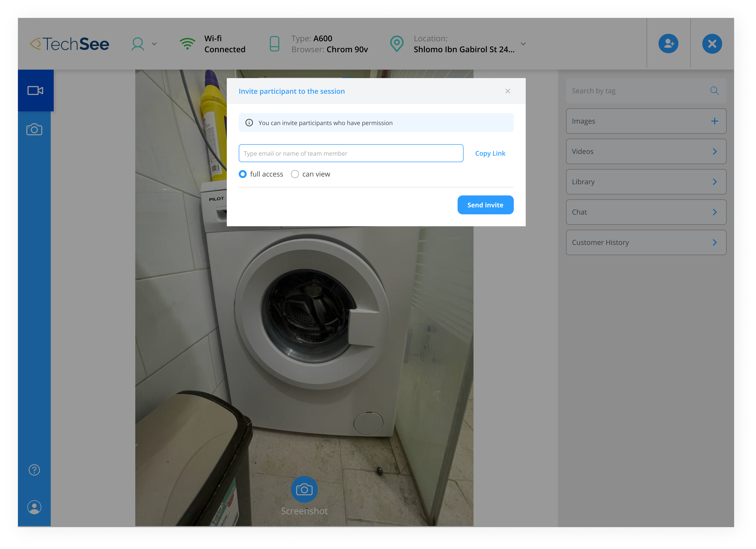Click the 'Invite participant to the session' title
The image size is (756, 549).
coord(292,91)
